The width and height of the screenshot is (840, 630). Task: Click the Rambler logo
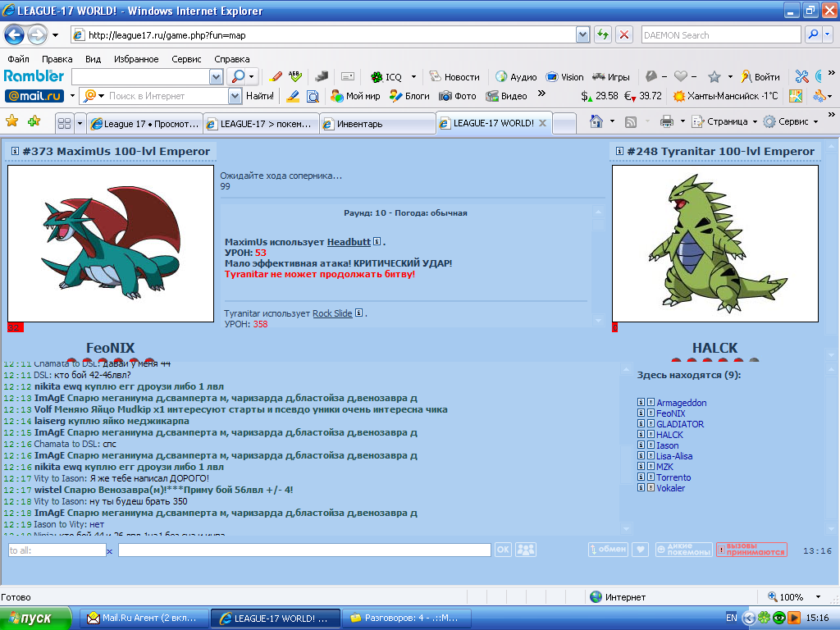34,76
